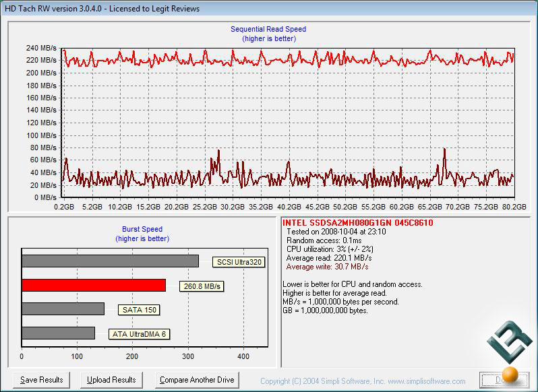Click the 80.2GB x-axis label
This screenshot has height=392, width=538.
[514, 207]
